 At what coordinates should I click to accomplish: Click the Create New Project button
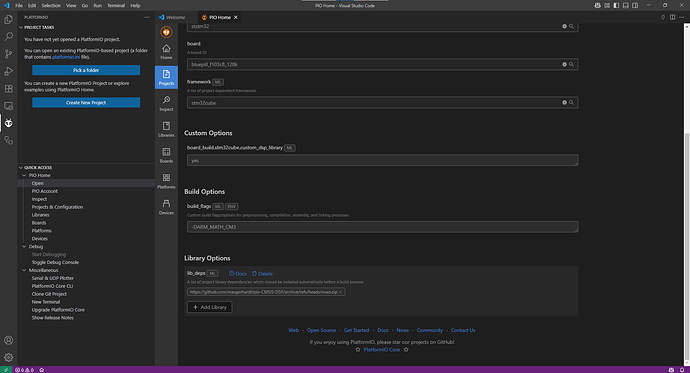[x=86, y=102]
